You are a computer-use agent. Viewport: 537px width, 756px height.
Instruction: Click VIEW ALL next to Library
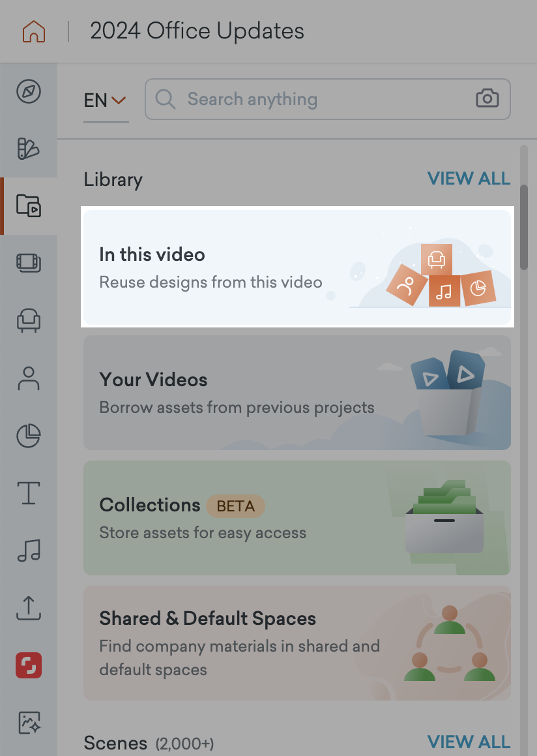[x=469, y=178]
